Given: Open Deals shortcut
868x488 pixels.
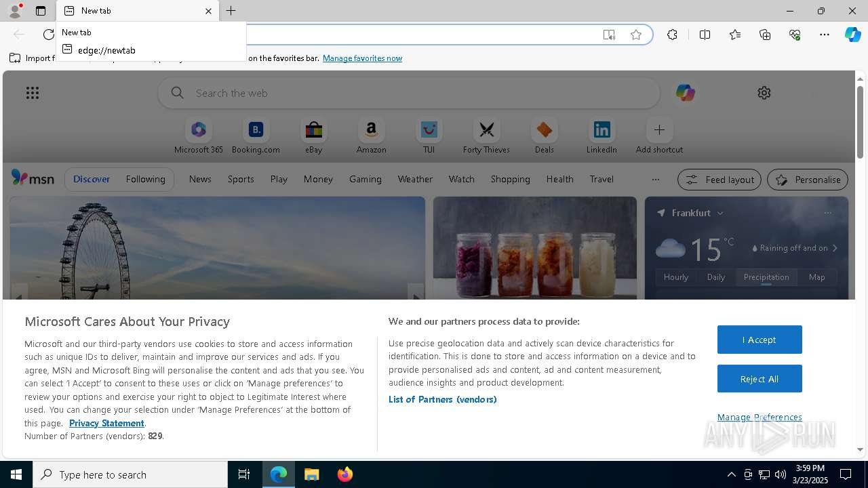Looking at the screenshot, I should pyautogui.click(x=544, y=136).
